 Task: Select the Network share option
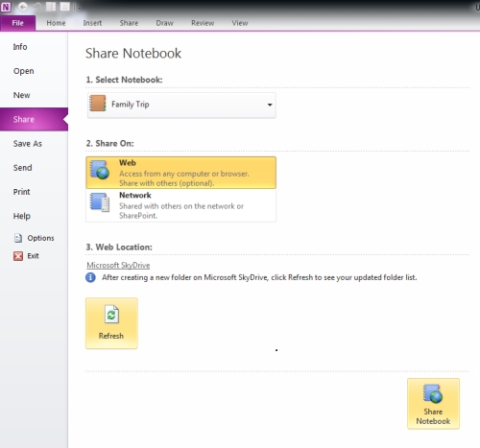(180, 205)
